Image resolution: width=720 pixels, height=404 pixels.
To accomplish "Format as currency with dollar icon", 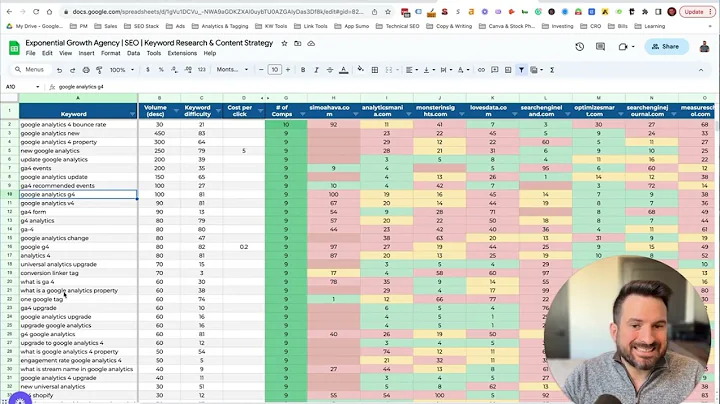I will [x=147, y=70].
